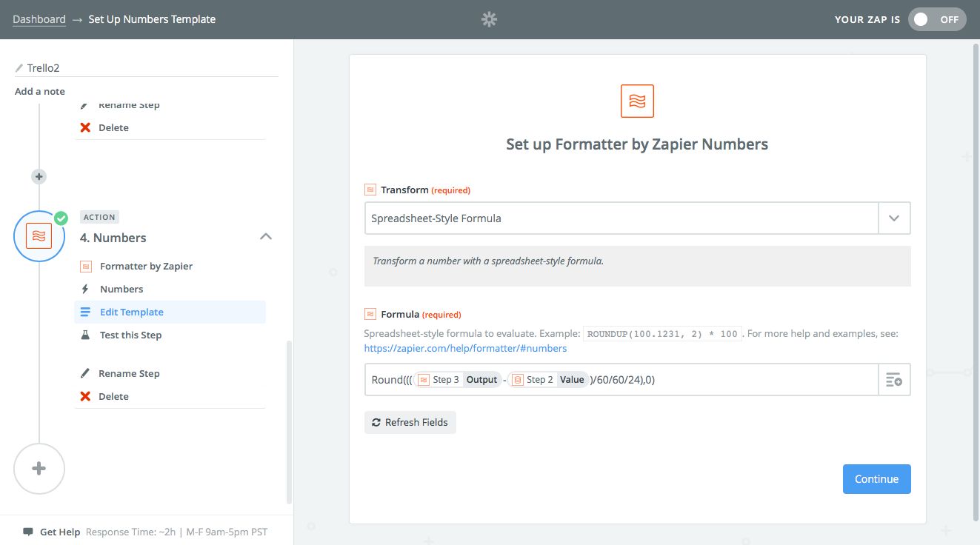980x545 pixels.
Task: Click the Dashboard breadcrumb link
Action: pyautogui.click(x=39, y=19)
